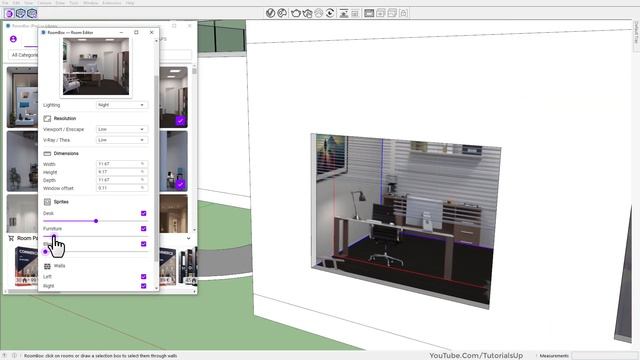Open the purple user profile icon

13,39
